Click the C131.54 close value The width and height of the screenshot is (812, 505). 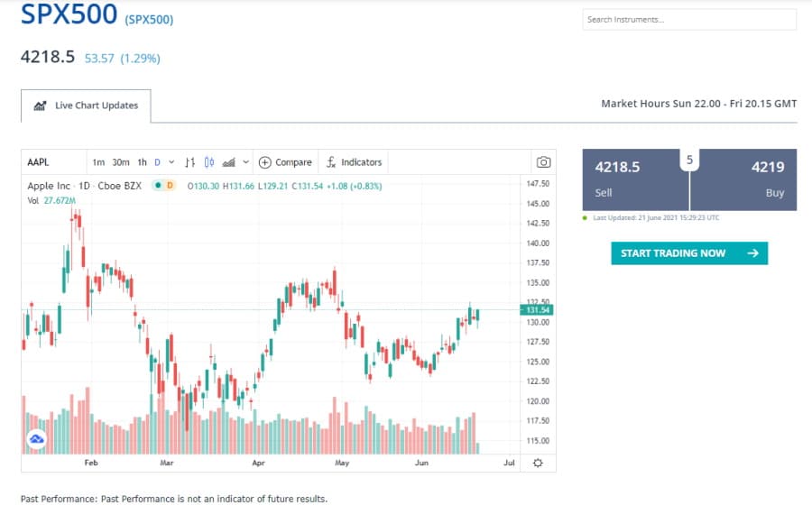307,186
